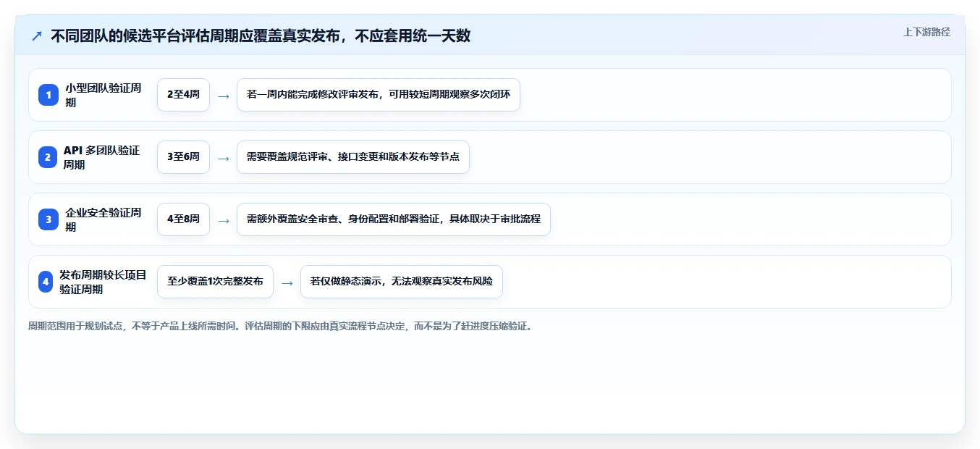
Task: Select the number 3 step badge
Action: [x=48, y=219]
